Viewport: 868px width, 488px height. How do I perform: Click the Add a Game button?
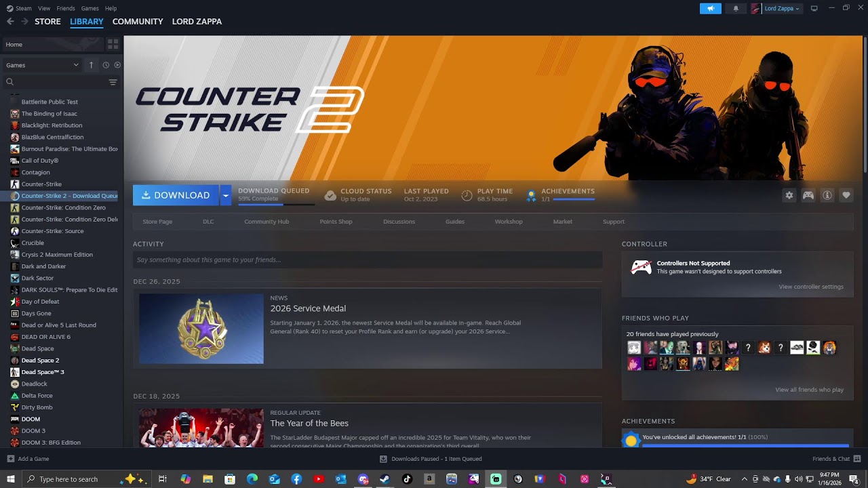click(28, 459)
